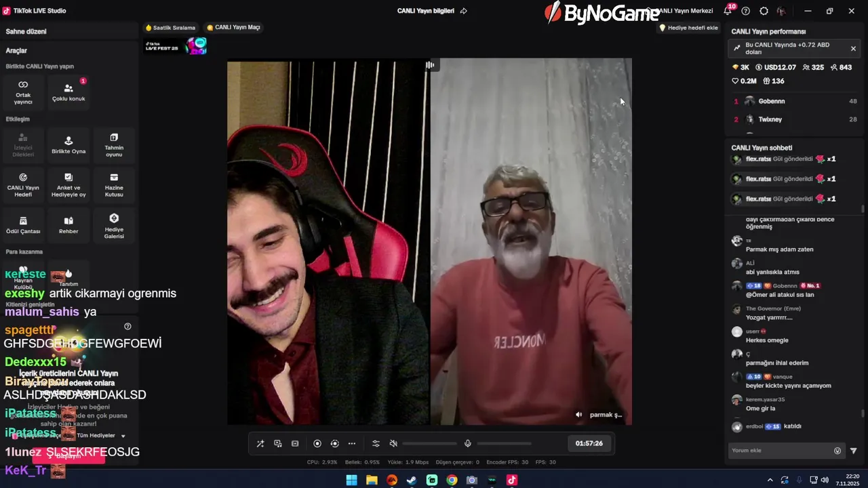Click the dashed circle replay icon
This screenshot has width=868, height=488.
pyautogui.click(x=334, y=443)
